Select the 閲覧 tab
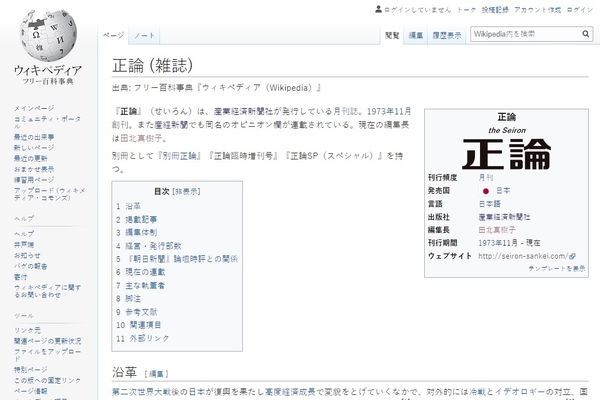 click(392, 35)
